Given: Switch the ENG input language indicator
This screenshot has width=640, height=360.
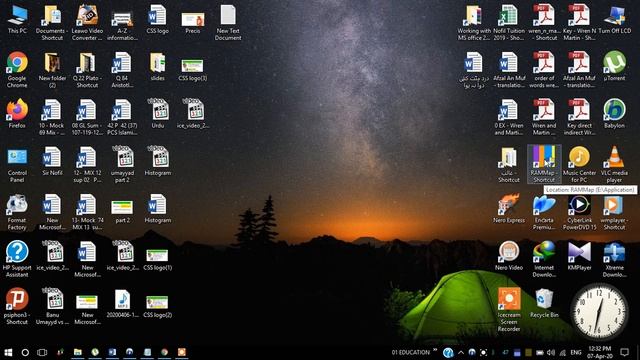Looking at the screenshot, I should [576, 352].
